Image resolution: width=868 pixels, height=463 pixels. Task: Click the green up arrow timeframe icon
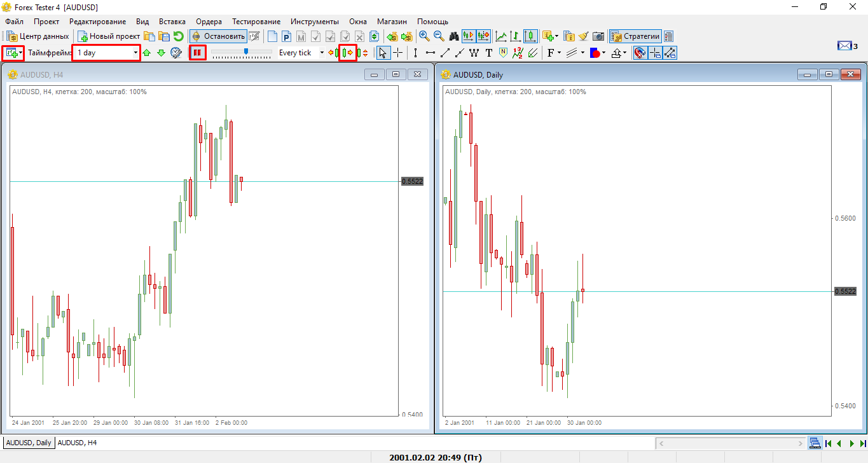[x=147, y=53]
